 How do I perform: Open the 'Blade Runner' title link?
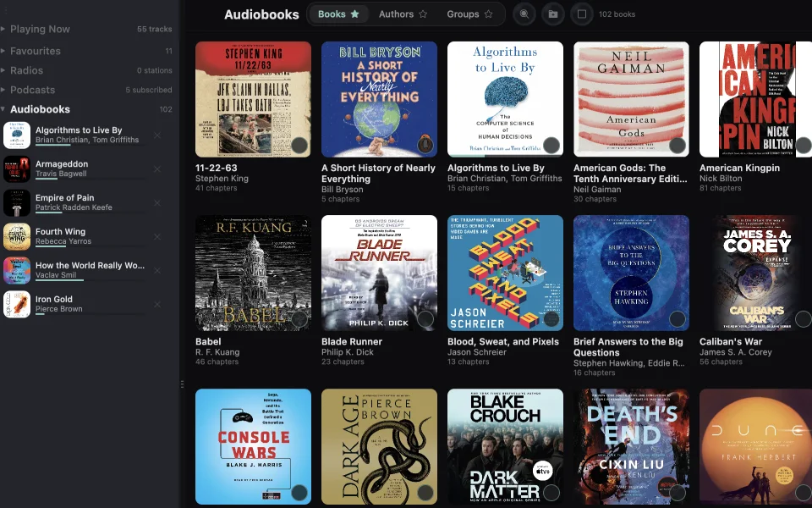(352, 341)
